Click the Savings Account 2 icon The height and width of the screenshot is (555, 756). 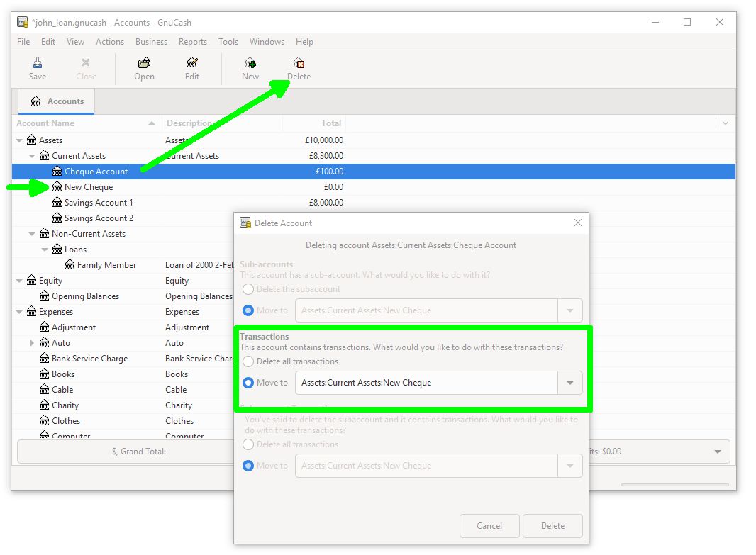tap(57, 218)
